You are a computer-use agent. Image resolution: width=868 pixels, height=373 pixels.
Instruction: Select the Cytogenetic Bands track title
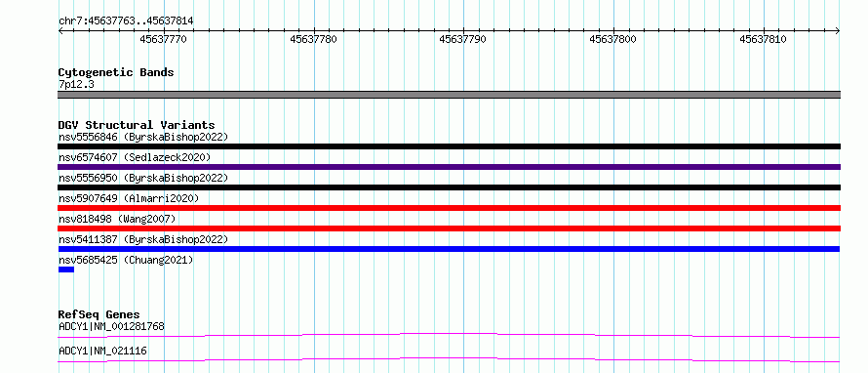[x=116, y=72]
